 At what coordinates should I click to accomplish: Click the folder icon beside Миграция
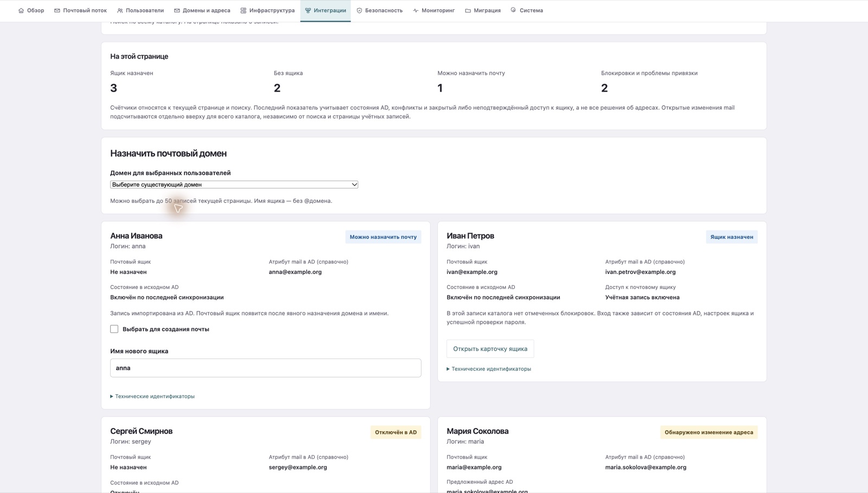pos(468,10)
